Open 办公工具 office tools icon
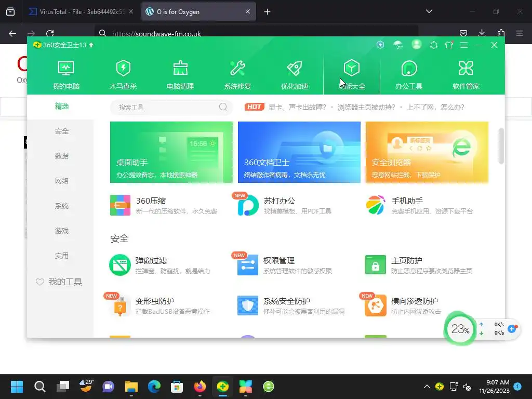The width and height of the screenshot is (532, 399). [409, 75]
